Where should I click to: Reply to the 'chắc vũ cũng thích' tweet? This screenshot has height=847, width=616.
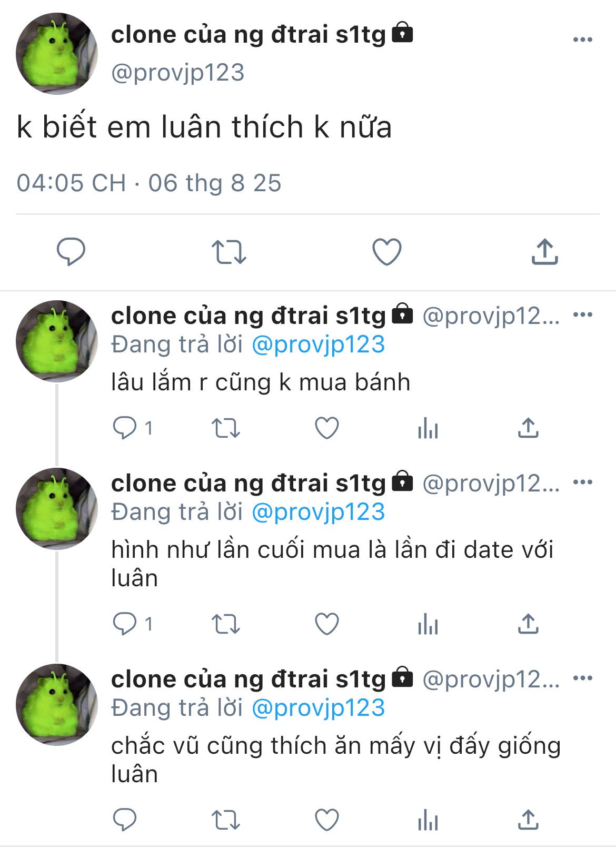click(125, 820)
